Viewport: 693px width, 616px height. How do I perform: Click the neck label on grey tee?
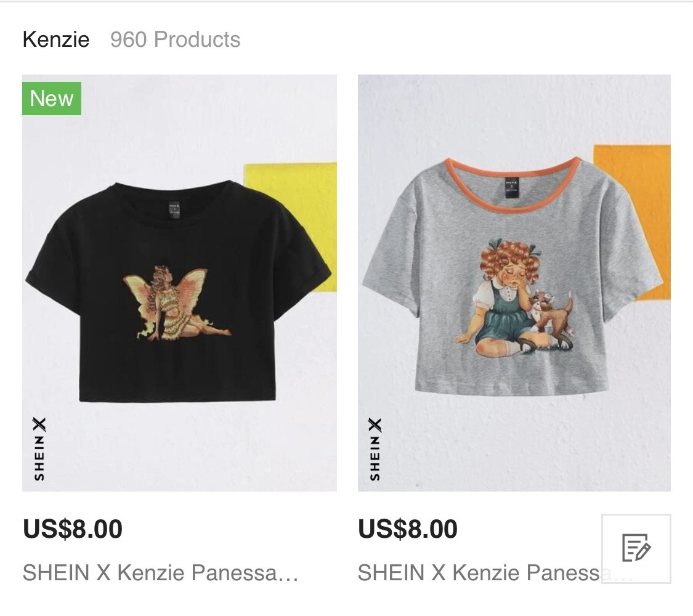click(512, 188)
